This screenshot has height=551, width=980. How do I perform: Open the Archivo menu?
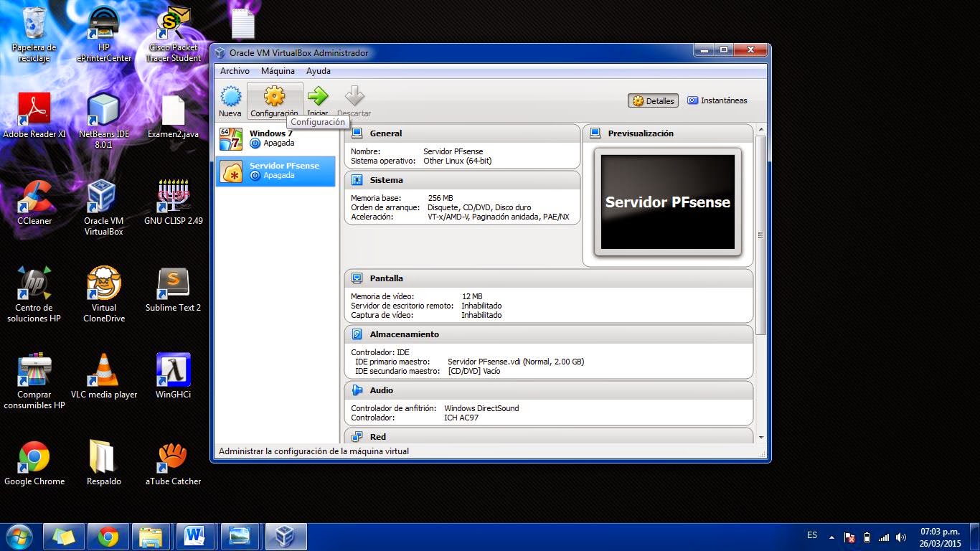tap(236, 71)
